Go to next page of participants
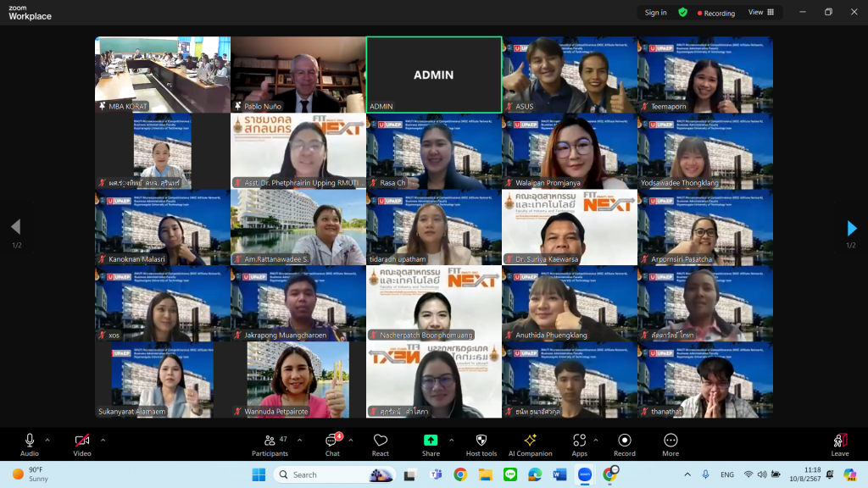The width and height of the screenshot is (868, 488). coord(852,228)
